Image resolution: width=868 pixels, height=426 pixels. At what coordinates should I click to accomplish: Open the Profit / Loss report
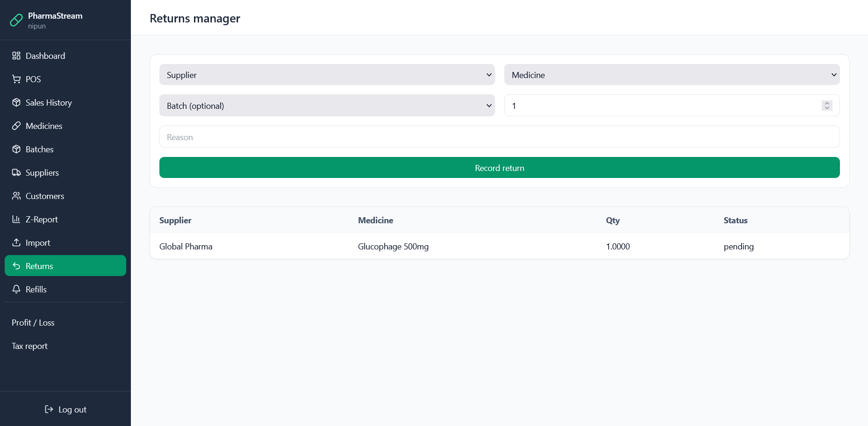tap(33, 323)
